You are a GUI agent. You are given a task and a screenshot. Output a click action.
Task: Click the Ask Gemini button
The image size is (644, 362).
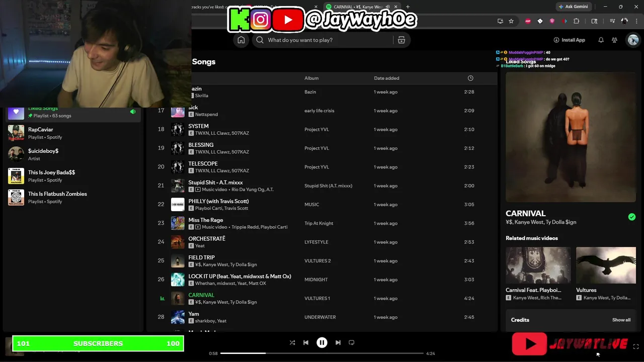tap(573, 7)
